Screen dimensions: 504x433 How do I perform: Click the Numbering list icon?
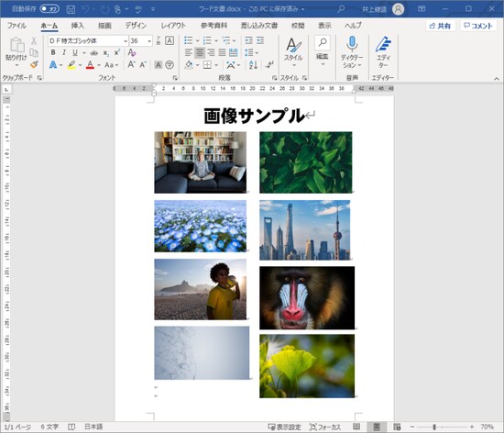(207, 40)
